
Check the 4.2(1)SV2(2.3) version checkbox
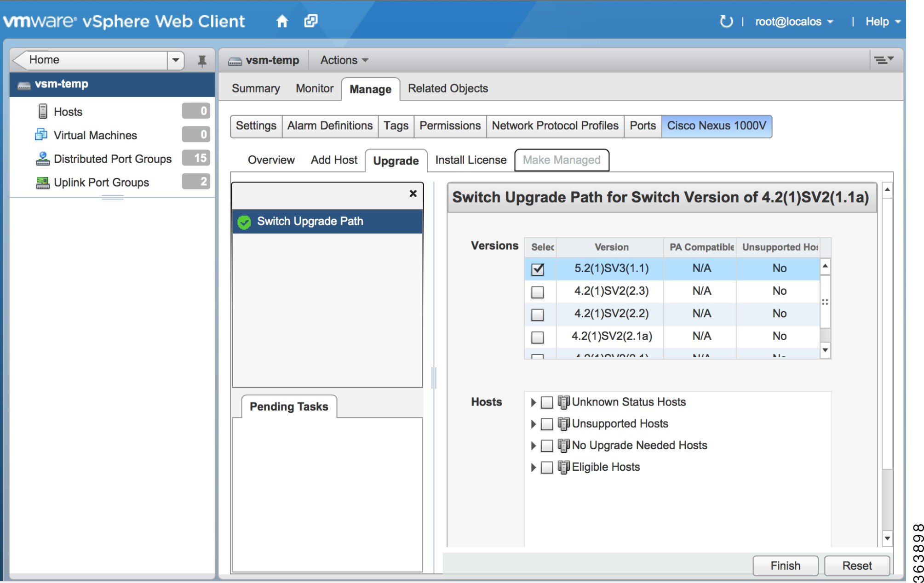tap(537, 292)
